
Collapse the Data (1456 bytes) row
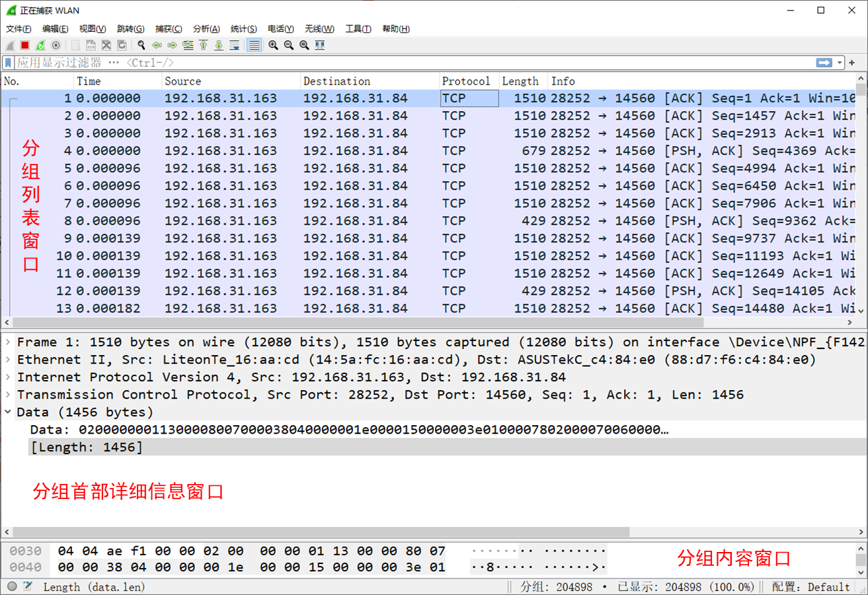[7, 412]
